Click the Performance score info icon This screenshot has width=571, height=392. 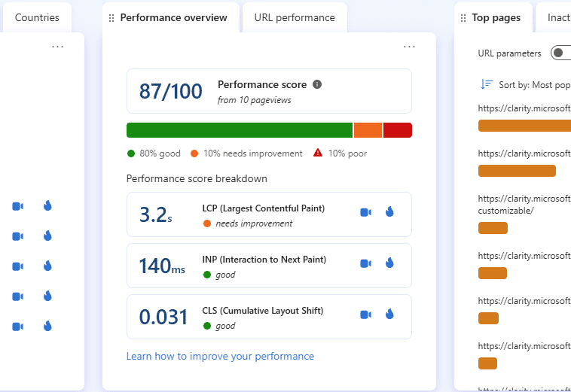[x=317, y=84]
